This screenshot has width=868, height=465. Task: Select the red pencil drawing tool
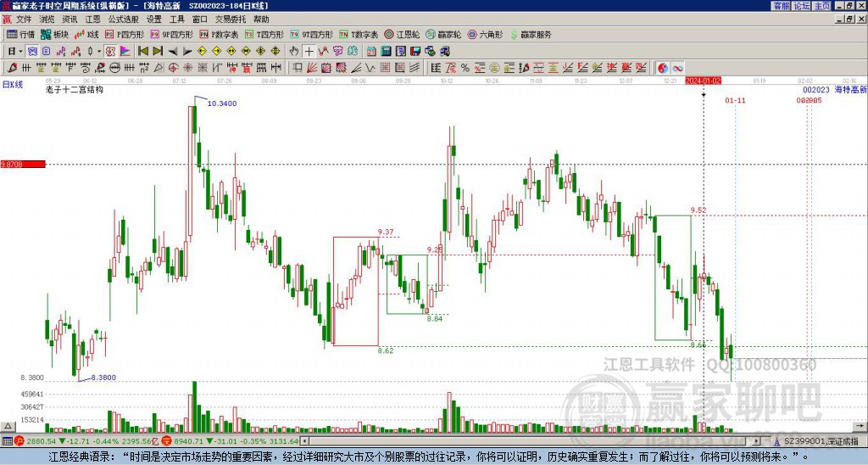point(12,68)
